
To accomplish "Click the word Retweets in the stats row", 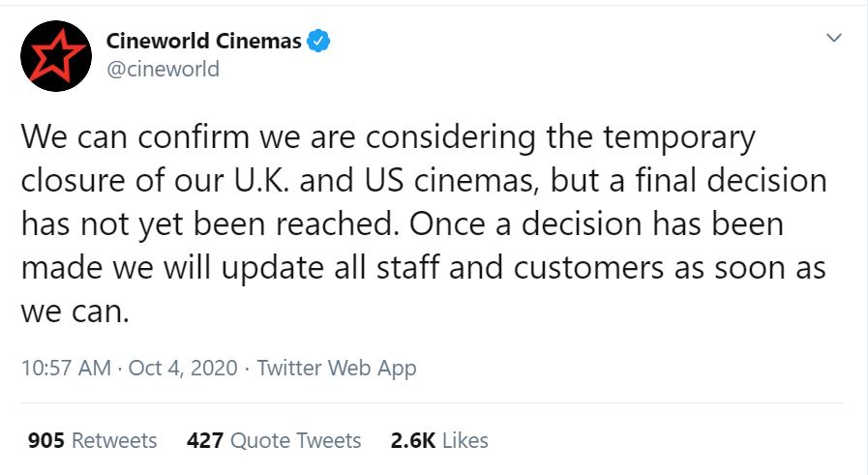I will (114, 440).
